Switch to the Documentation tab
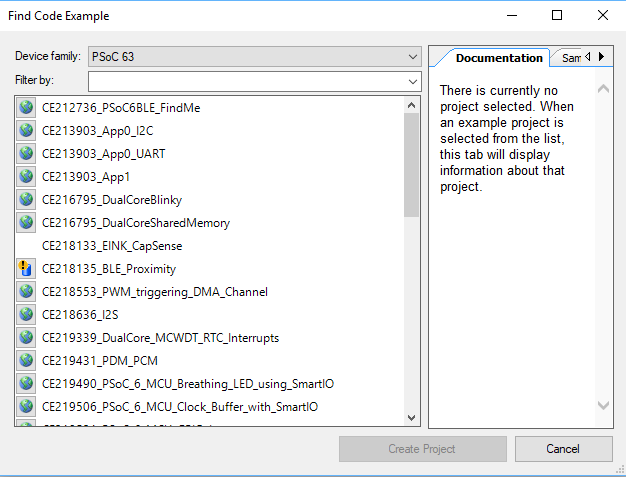Viewport: 626px width, 477px height. click(499, 58)
